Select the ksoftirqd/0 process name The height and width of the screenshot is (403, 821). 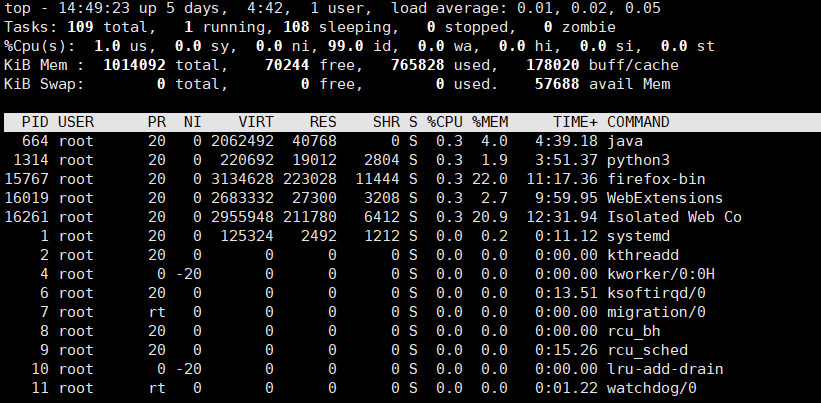point(656,293)
